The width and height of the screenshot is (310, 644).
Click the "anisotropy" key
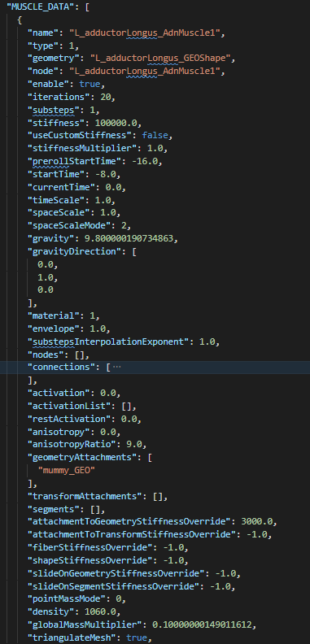(59, 432)
